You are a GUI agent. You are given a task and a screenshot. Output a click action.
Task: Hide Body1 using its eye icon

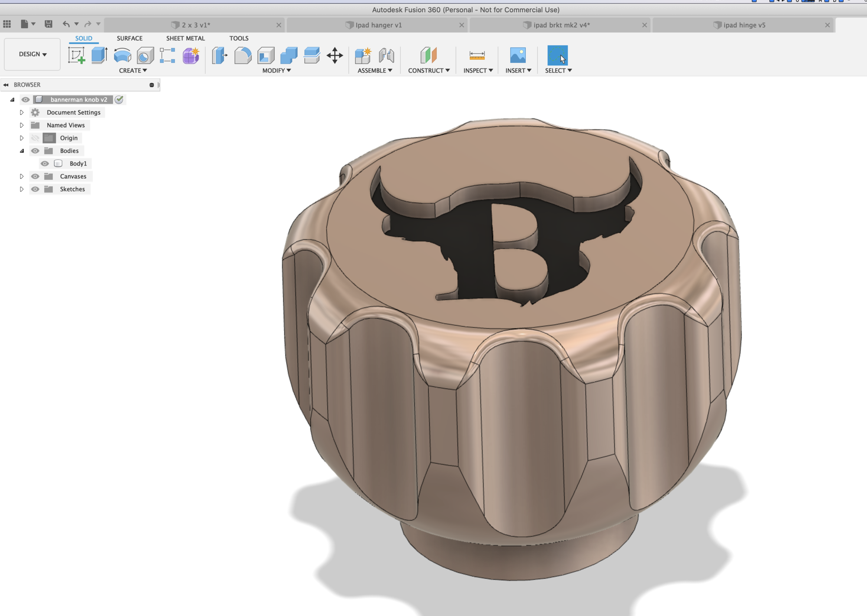coord(45,164)
